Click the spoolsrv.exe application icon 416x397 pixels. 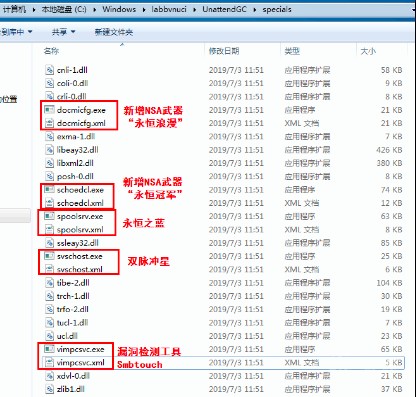click(x=49, y=216)
